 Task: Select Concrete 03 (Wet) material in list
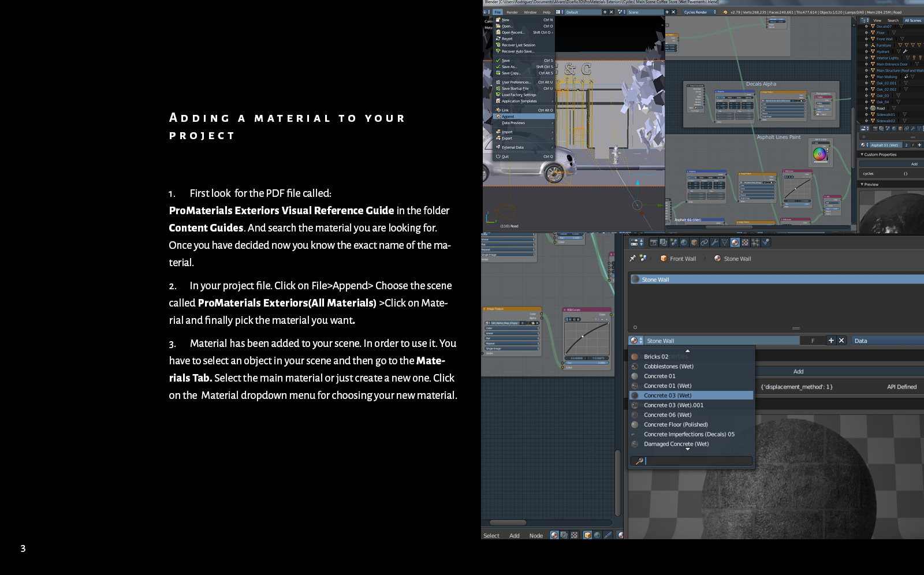coord(691,395)
